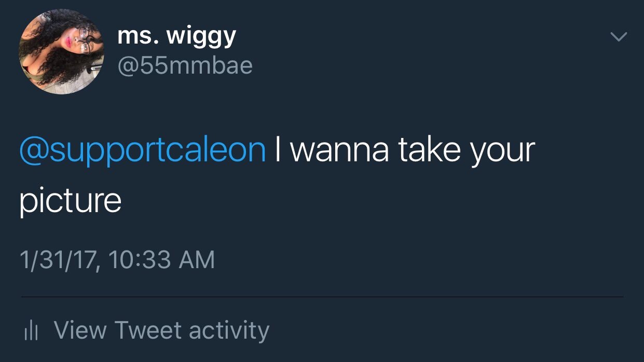Tap the tweet text 'I wanna take your'
Screen dimensions: 644x362
point(405,150)
